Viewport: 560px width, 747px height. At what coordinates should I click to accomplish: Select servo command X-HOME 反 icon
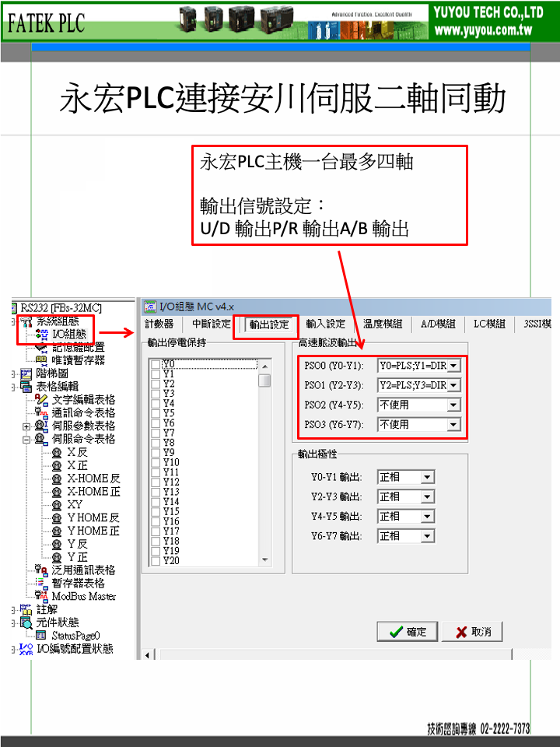(57, 479)
